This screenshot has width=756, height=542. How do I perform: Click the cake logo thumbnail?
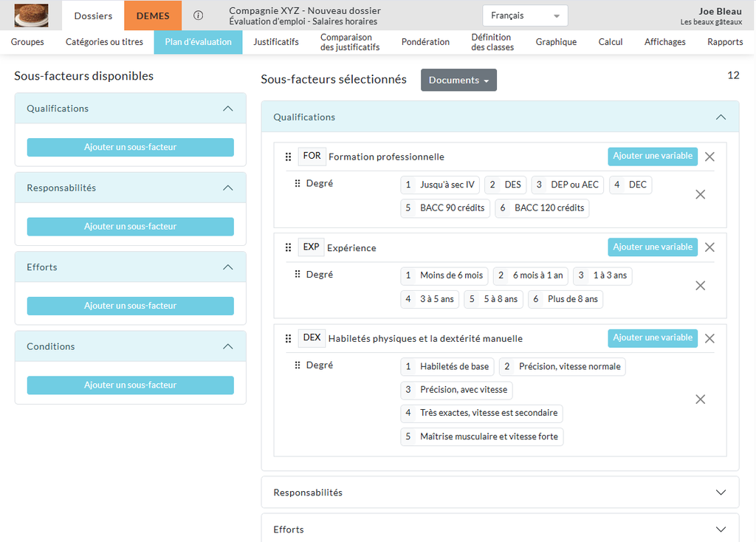pyautogui.click(x=31, y=15)
